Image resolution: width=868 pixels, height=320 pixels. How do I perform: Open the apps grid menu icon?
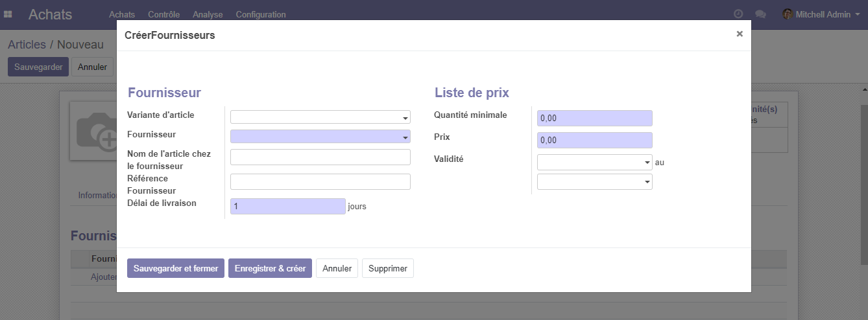tap(8, 14)
